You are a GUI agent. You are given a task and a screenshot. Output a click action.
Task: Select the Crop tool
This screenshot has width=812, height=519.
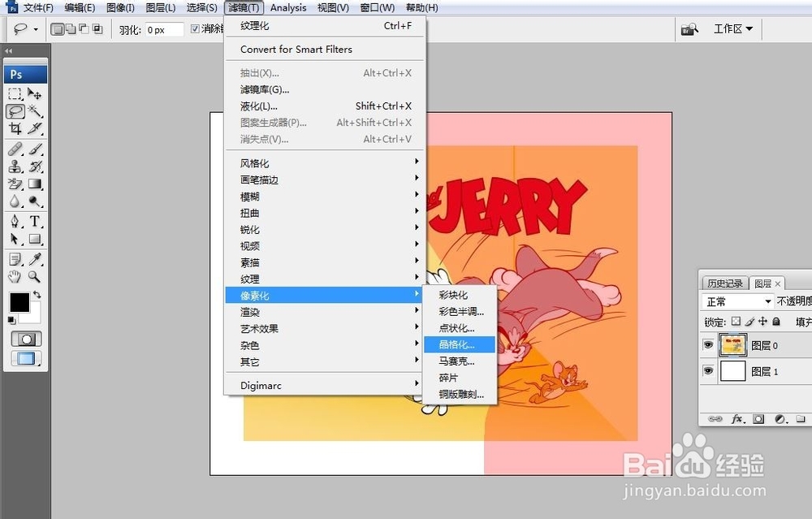pyautogui.click(x=15, y=128)
